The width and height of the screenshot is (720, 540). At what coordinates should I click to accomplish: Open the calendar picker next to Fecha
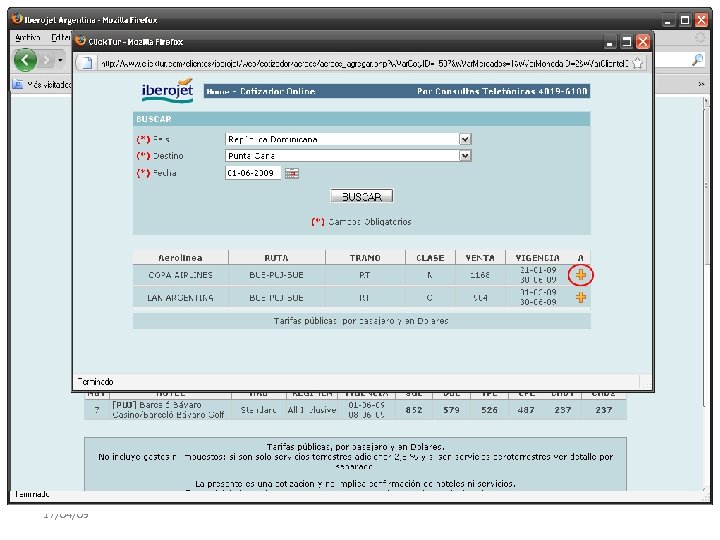tap(292, 173)
